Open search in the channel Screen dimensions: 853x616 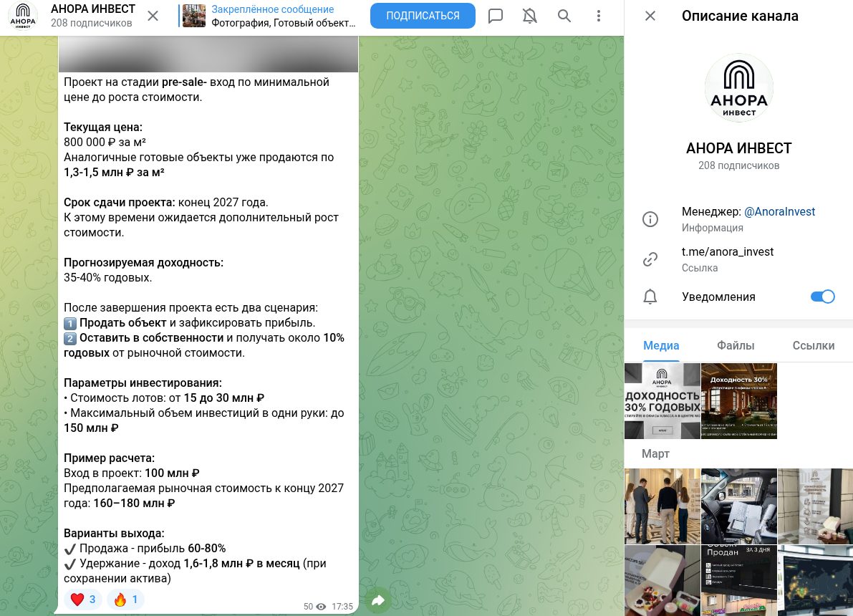(x=564, y=16)
